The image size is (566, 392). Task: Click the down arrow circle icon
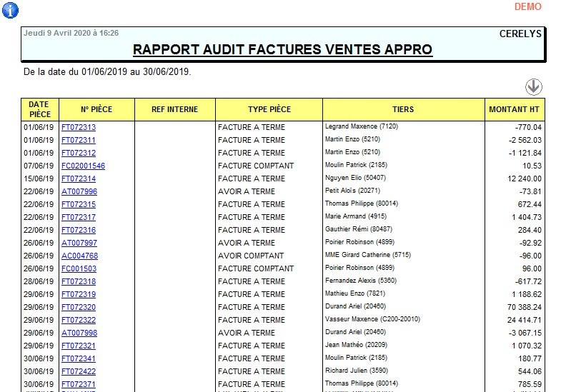point(534,86)
